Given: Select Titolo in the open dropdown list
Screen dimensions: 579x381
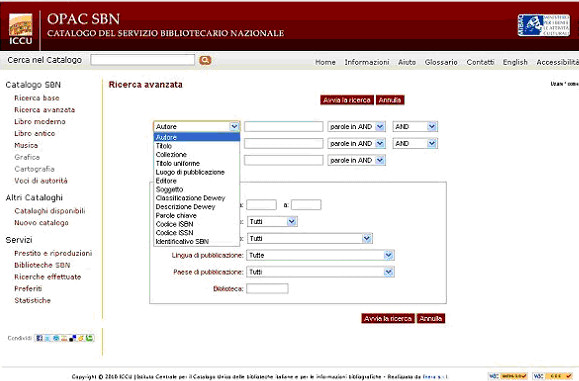Looking at the screenshot, I should point(196,146).
